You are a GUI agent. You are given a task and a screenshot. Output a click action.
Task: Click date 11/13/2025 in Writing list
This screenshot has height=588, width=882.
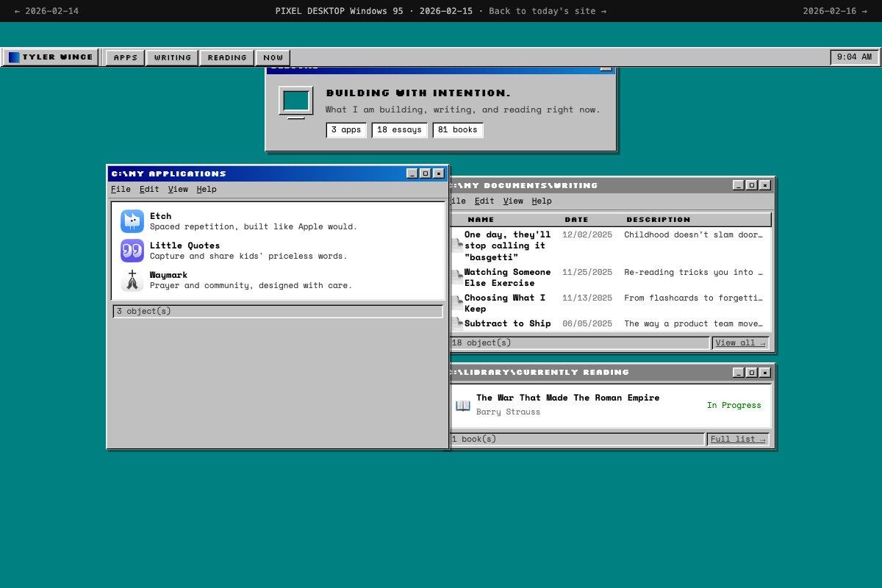click(x=587, y=298)
